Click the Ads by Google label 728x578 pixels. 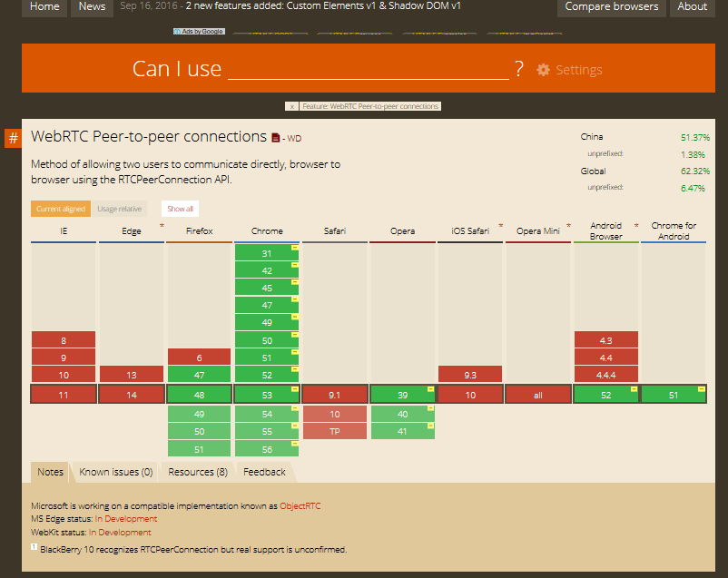pyautogui.click(x=199, y=32)
